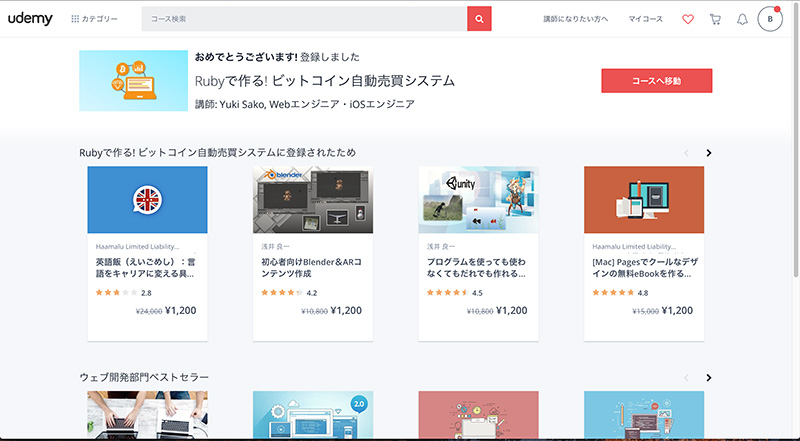The width and height of the screenshot is (800, 441).
Task: Click the pink-background bestseller thumbnail
Action: pyautogui.click(x=479, y=414)
